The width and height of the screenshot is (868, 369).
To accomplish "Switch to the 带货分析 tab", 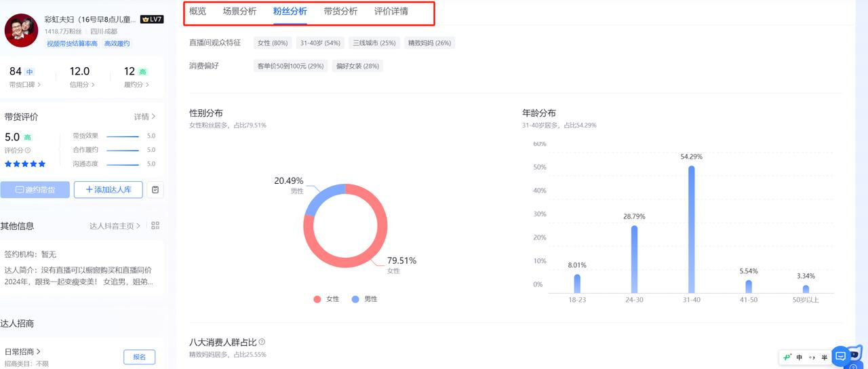I will [x=340, y=12].
